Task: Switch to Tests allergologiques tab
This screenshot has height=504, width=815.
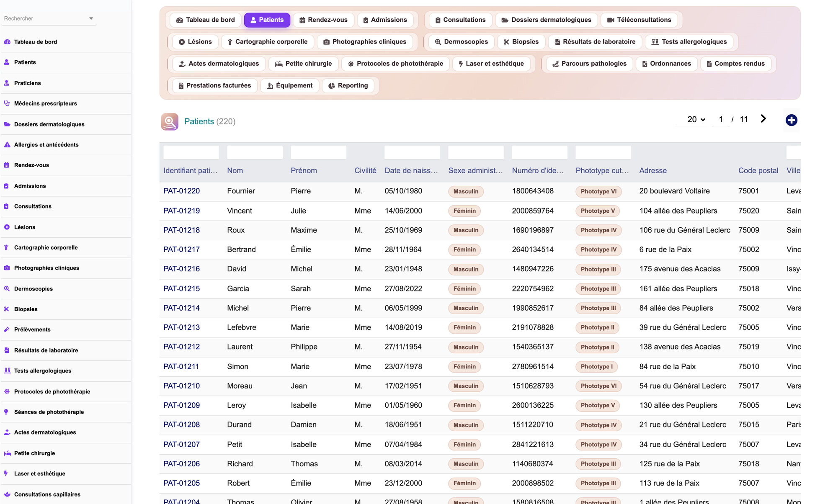Action: [x=689, y=42]
